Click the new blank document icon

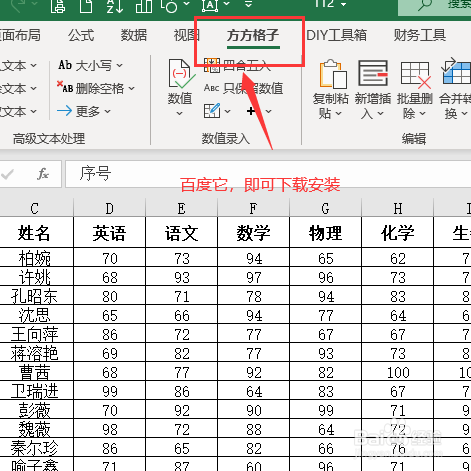[86, 6]
